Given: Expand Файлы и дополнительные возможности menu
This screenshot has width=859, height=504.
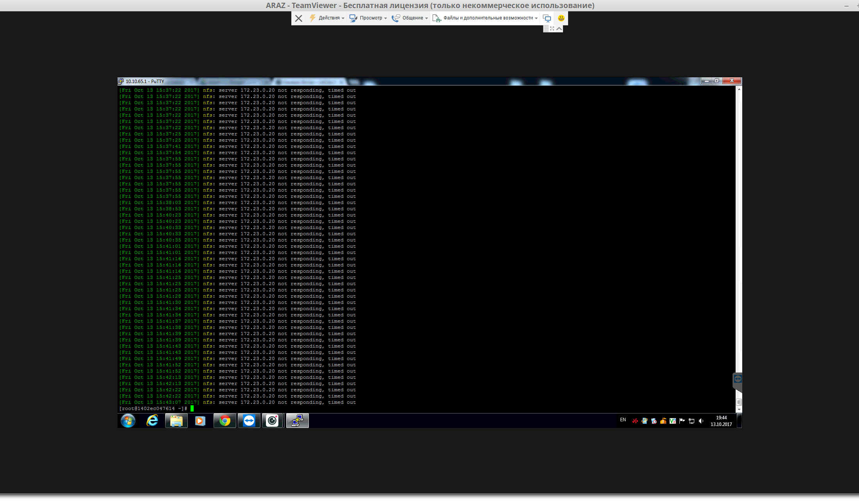Looking at the screenshot, I should (485, 18).
